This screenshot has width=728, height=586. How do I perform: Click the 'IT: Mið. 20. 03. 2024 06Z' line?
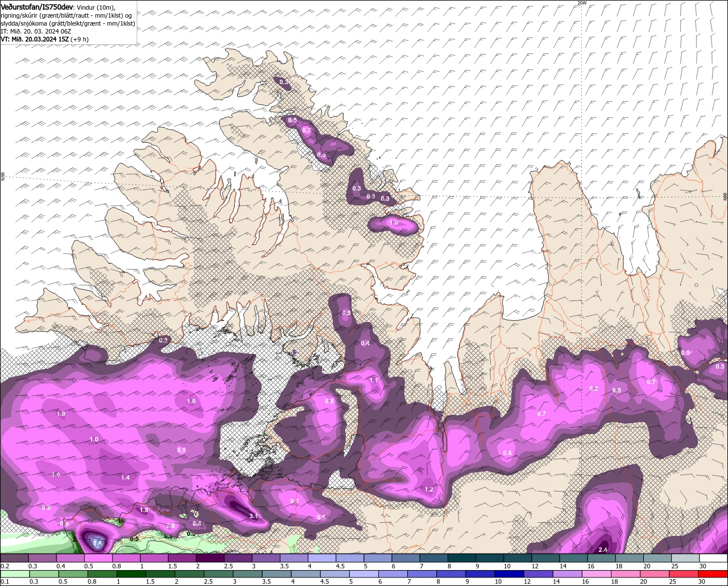coord(36,31)
